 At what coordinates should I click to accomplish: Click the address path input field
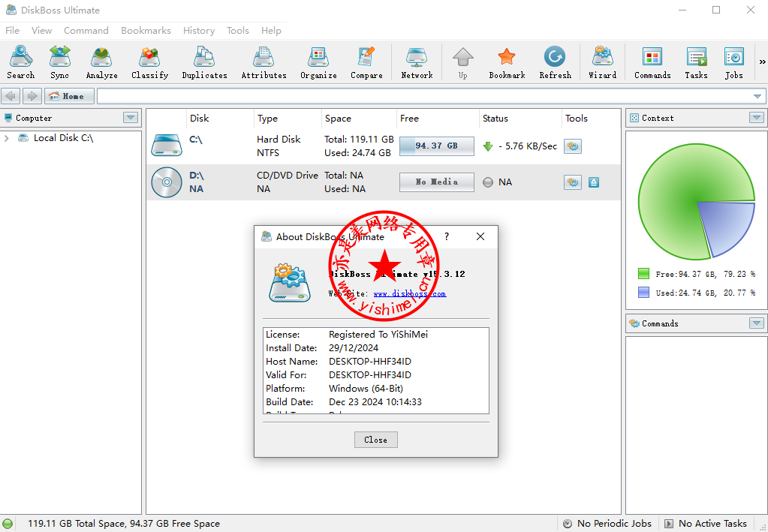point(424,96)
